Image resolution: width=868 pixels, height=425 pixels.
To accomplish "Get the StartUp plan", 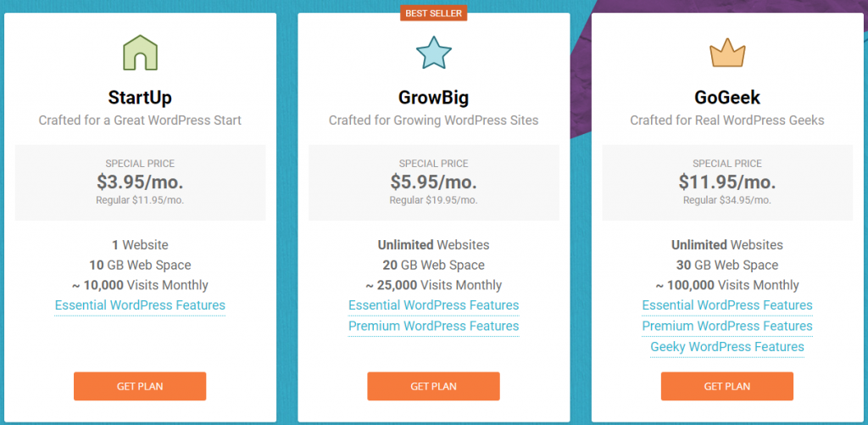I will pos(140,386).
